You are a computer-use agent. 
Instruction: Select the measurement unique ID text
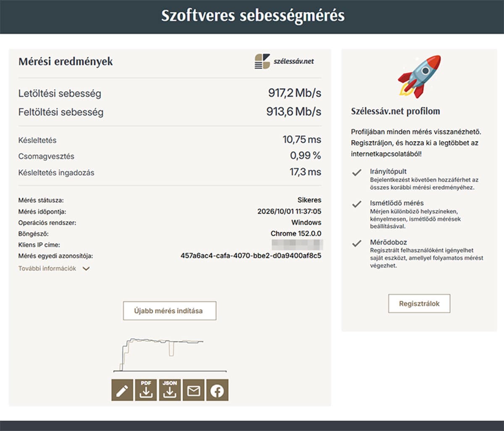coord(251,255)
